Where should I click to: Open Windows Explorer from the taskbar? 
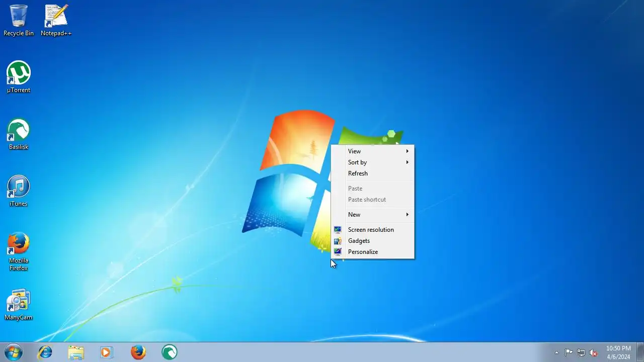[x=76, y=352]
